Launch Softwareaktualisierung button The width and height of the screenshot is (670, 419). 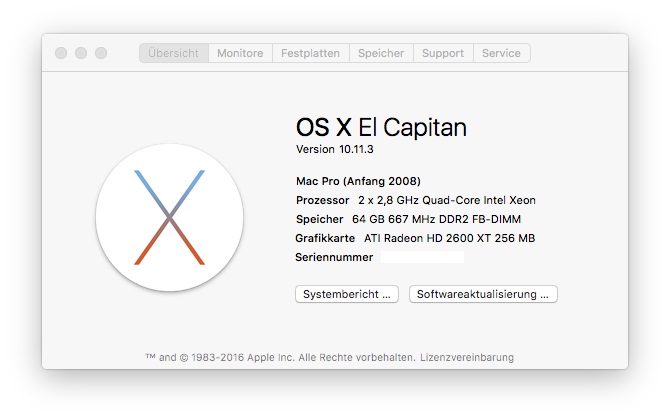click(483, 294)
